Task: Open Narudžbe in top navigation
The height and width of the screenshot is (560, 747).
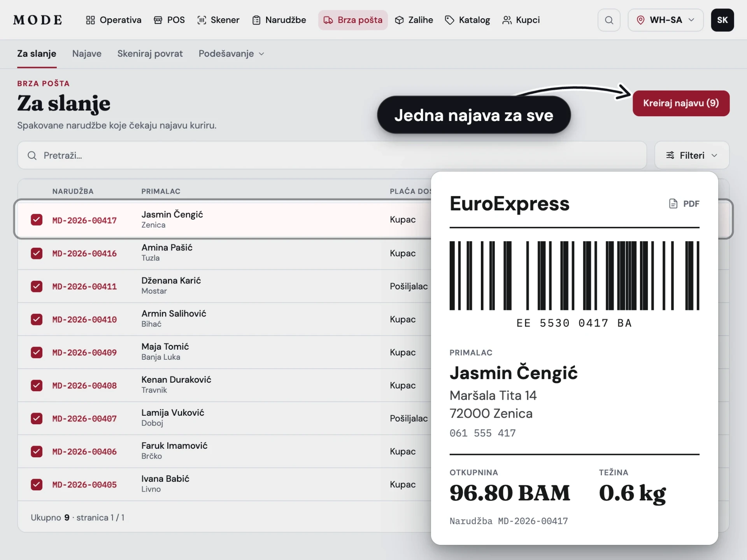Action: point(279,20)
